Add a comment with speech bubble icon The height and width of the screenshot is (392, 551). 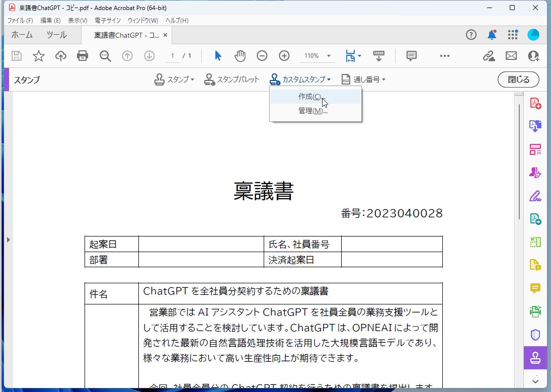tap(411, 56)
